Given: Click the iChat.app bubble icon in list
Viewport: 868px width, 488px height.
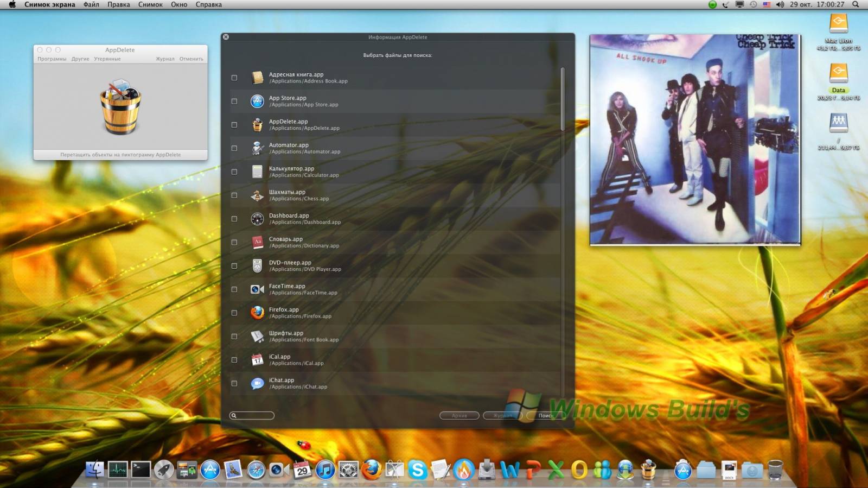Looking at the screenshot, I should [257, 383].
